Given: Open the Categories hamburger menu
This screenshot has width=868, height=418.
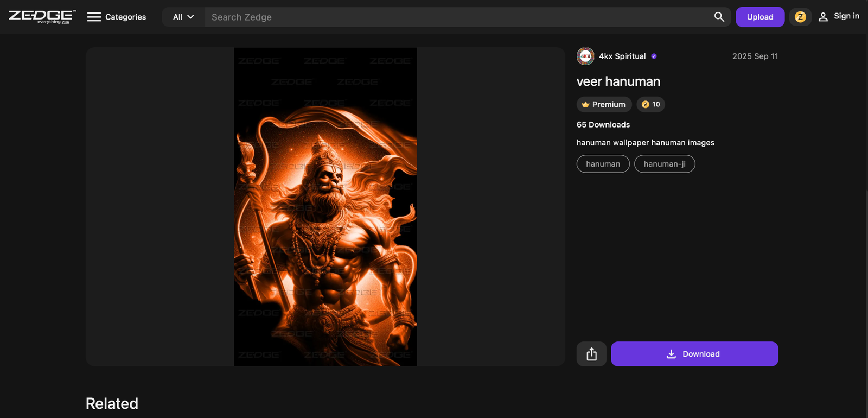Looking at the screenshot, I should [x=117, y=17].
